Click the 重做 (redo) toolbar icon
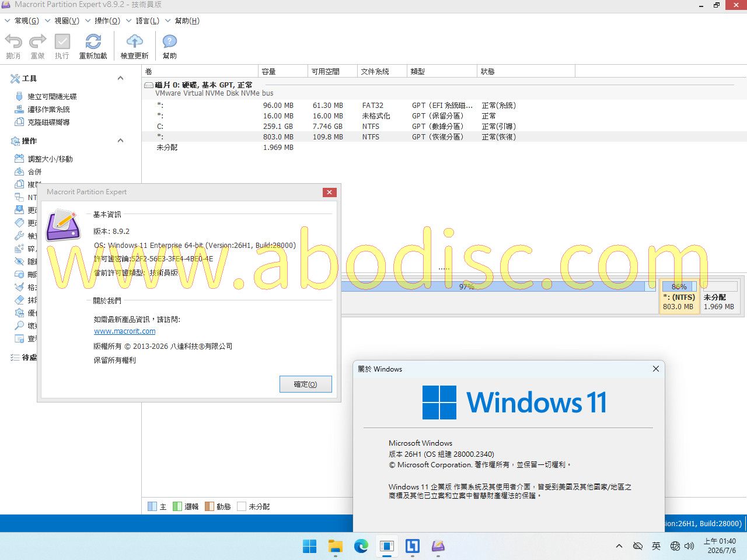 tap(38, 41)
